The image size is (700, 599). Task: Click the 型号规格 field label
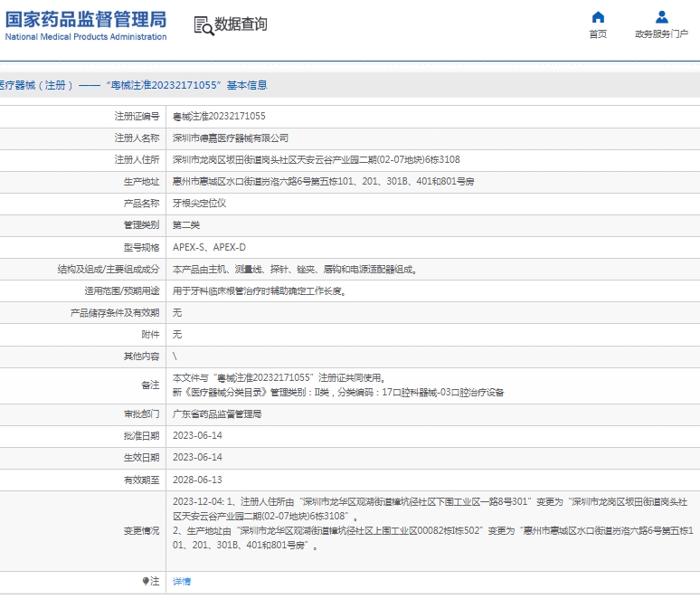pos(141,247)
